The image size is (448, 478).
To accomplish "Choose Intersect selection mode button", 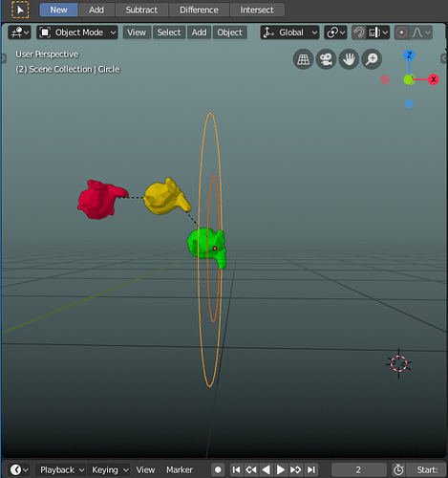I will coord(257,10).
